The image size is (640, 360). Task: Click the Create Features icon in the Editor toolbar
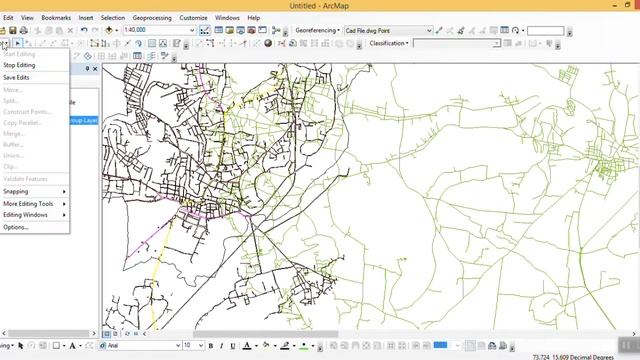click(x=176, y=43)
